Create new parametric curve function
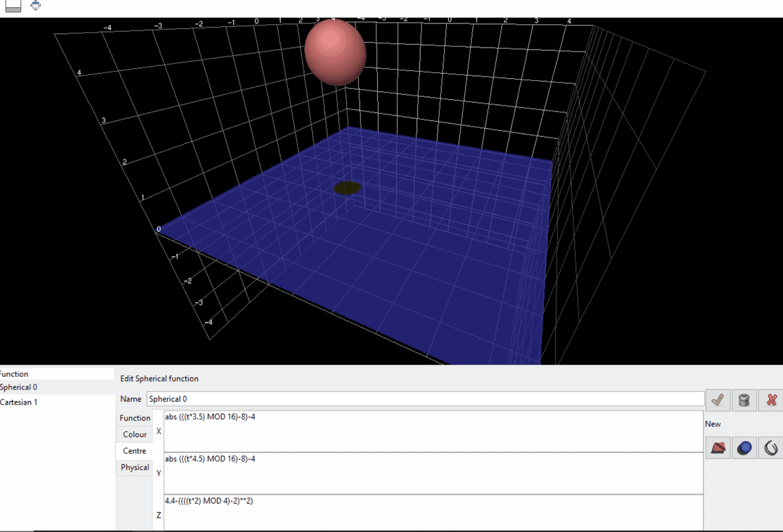Image resolution: width=783 pixels, height=532 pixels. (x=771, y=448)
